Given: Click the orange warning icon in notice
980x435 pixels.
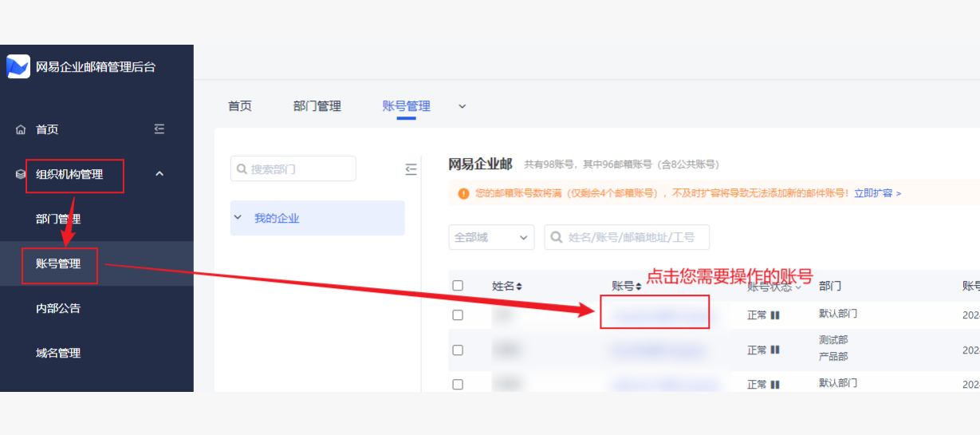Looking at the screenshot, I should (x=463, y=193).
